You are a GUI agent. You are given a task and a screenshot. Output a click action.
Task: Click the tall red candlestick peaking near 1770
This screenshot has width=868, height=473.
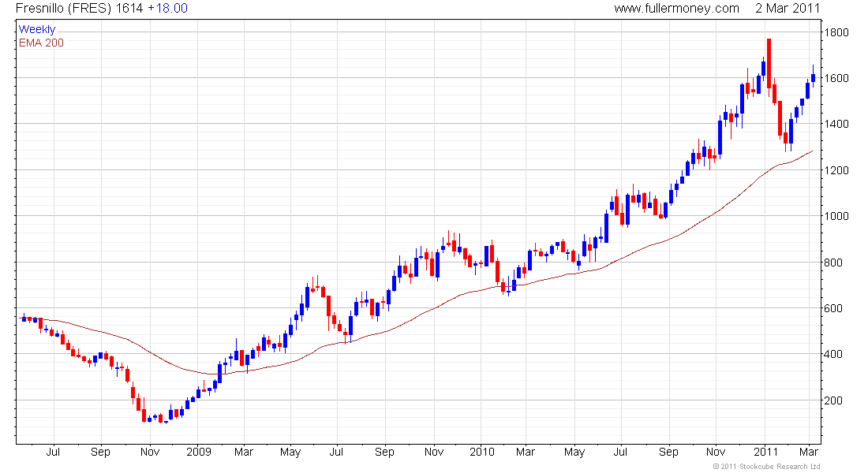click(769, 64)
